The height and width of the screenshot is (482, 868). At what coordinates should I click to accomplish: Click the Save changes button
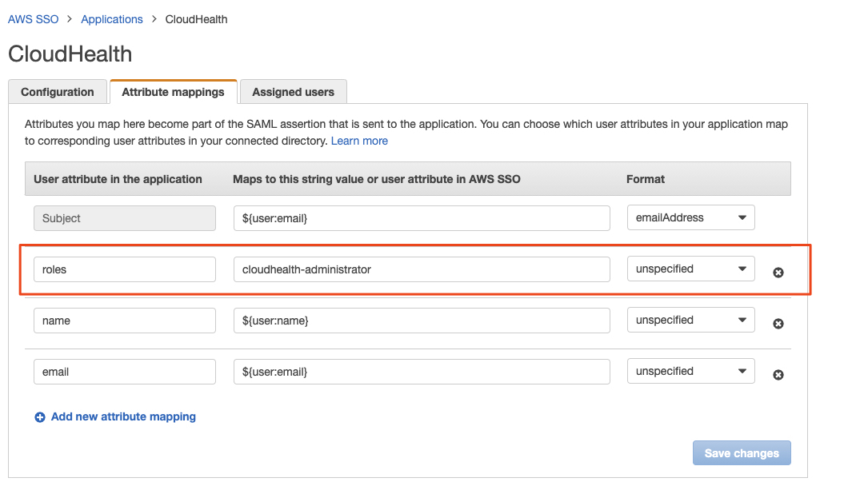742,453
